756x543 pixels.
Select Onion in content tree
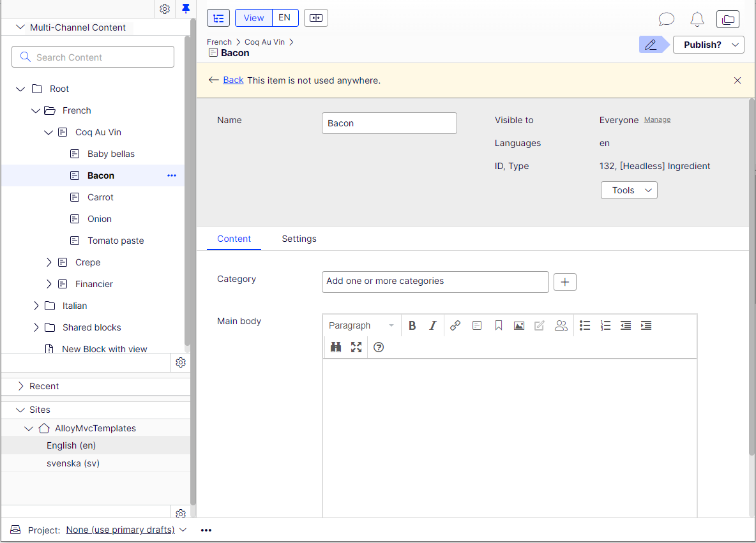pos(100,219)
